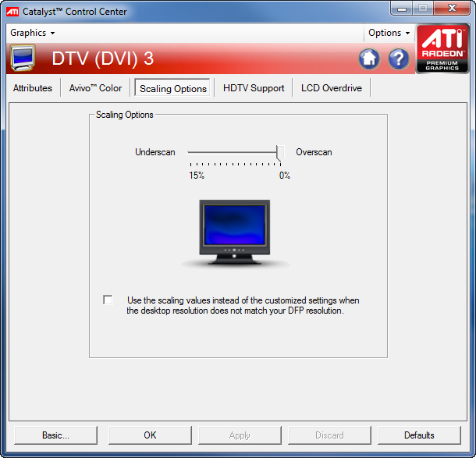Confirm with the OK button
The height and width of the screenshot is (458, 476).
[150, 435]
